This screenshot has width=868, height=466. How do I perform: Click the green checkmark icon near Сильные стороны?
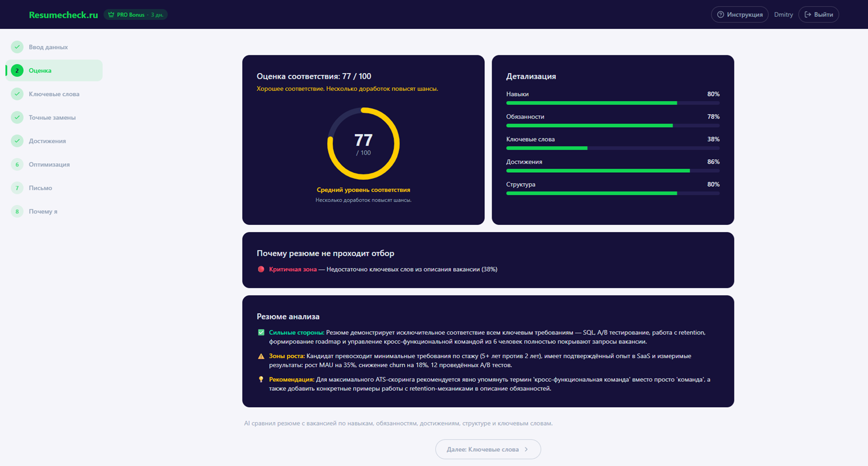(261, 332)
